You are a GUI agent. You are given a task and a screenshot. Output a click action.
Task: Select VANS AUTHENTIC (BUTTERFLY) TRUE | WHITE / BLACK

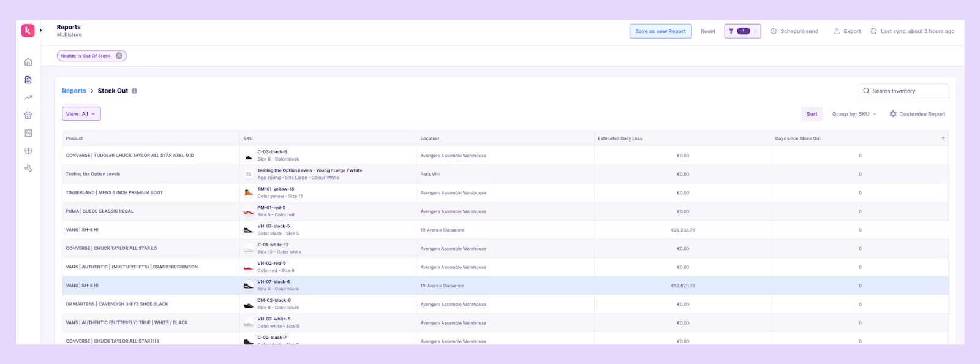pos(127,322)
